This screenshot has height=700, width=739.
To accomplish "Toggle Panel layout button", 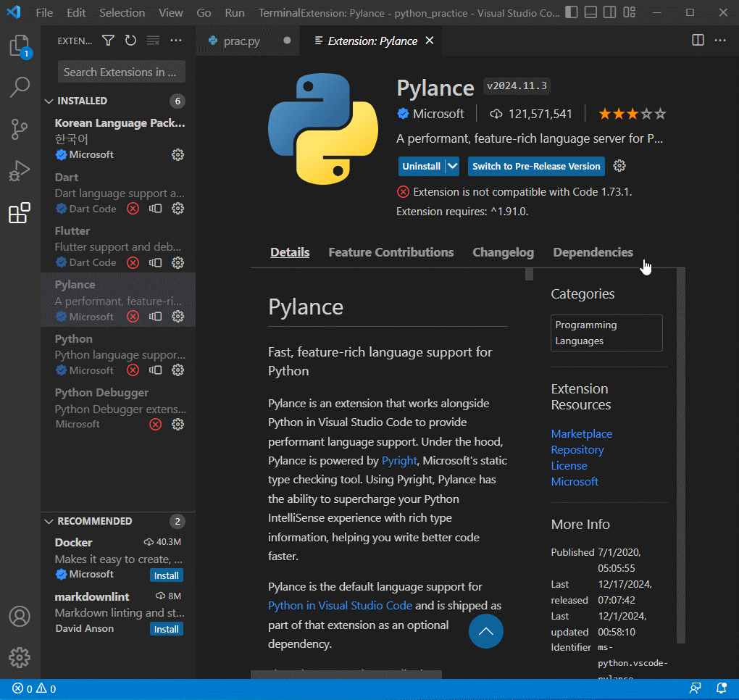I will [x=590, y=12].
